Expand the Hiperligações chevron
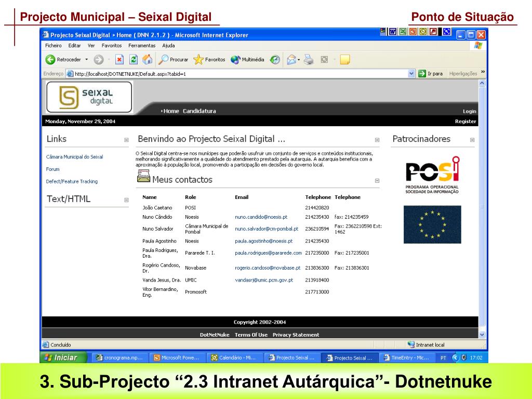532x399 pixels. coord(483,72)
